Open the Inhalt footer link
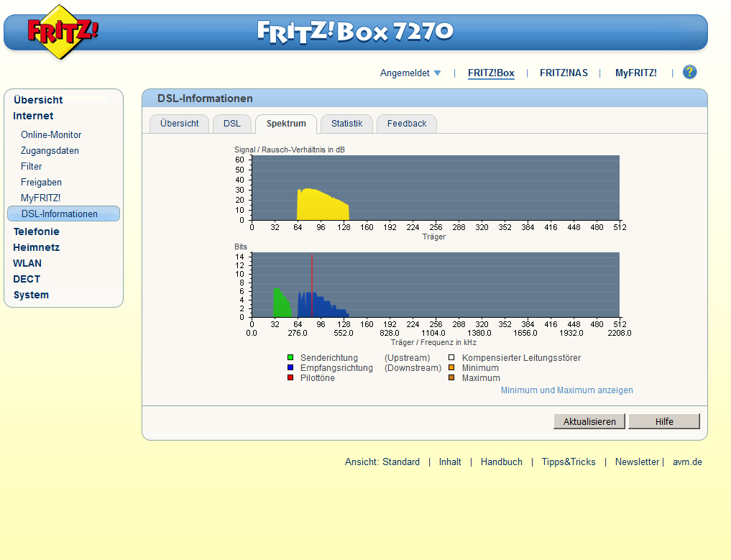The width and height of the screenshot is (731, 560). [450, 462]
